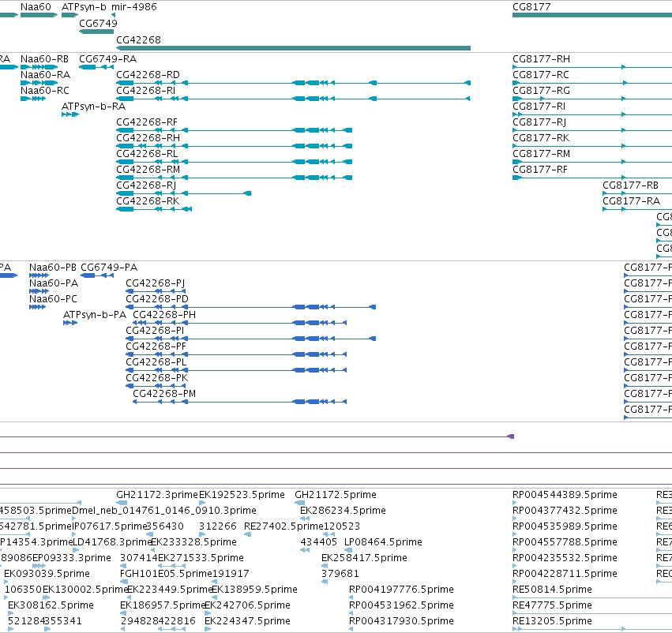Image resolution: width=672 pixels, height=633 pixels.
Task: Click EST EK258417.5prime label
Action: (x=364, y=558)
